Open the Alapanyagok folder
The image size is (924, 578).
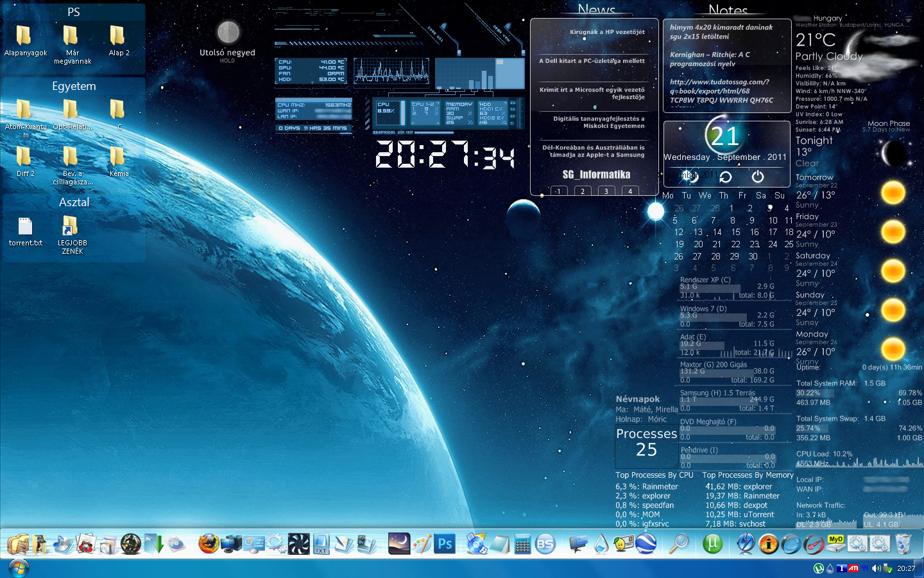click(25, 41)
